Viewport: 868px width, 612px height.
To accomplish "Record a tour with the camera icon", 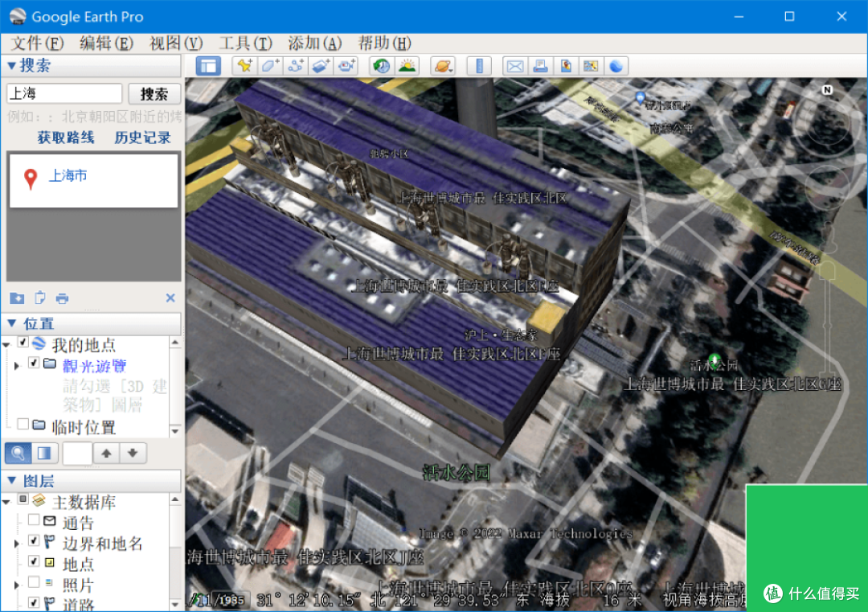I will 346,67.
